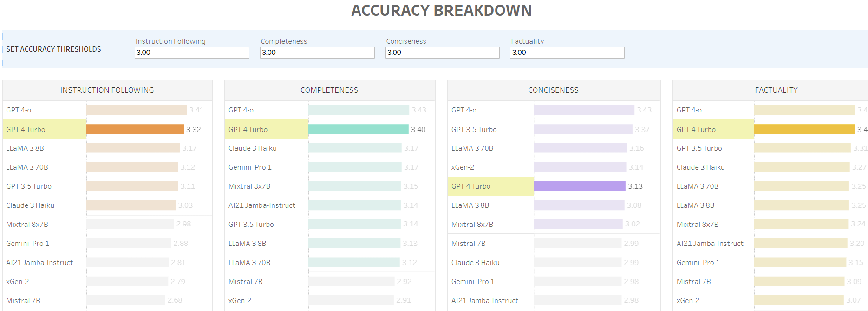
Task: Click xGen-2 in Factuality list
Action: [688, 301]
